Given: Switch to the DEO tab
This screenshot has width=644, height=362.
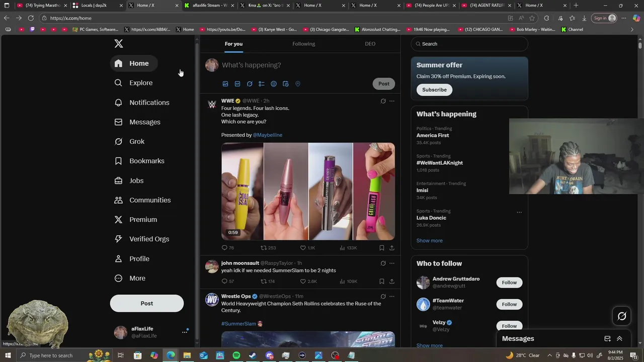Looking at the screenshot, I should point(370,44).
